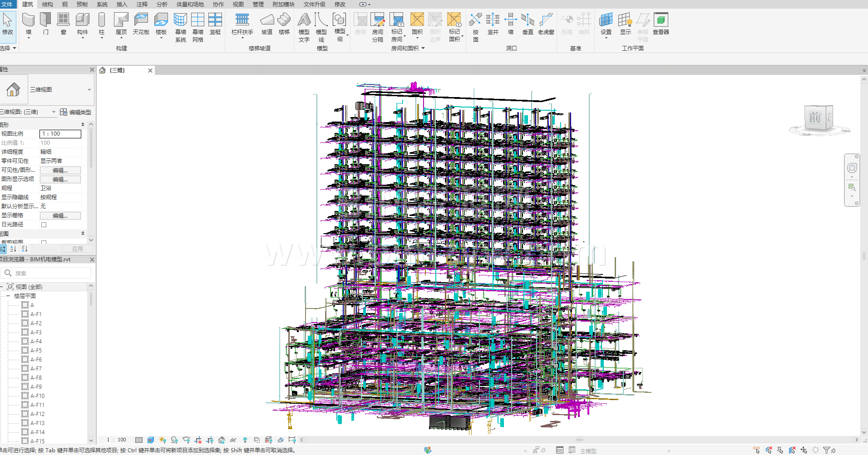Click the 栏杆扶手 (Railing) tool
Viewport: 868px width, 455px height.
point(242,20)
